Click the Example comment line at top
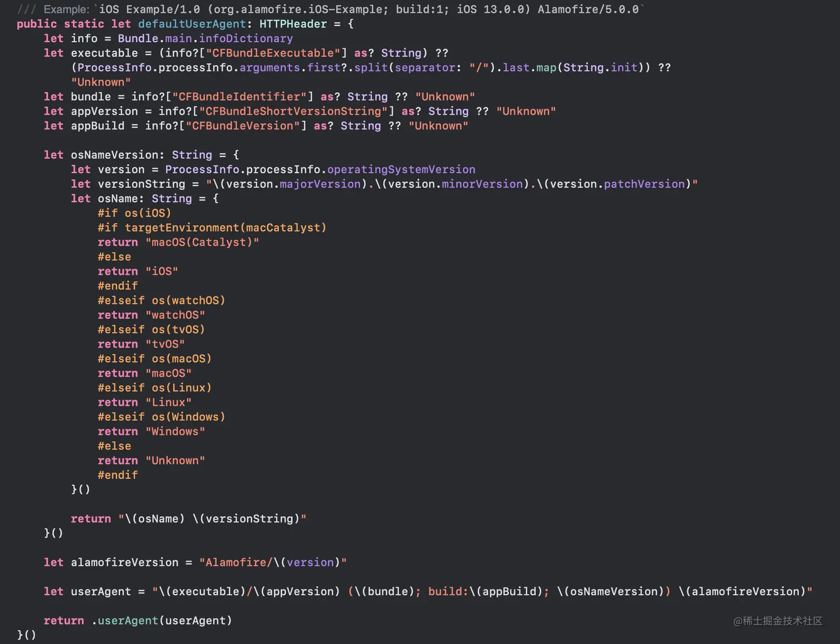Viewport: 840px width, 644px height. point(331,9)
